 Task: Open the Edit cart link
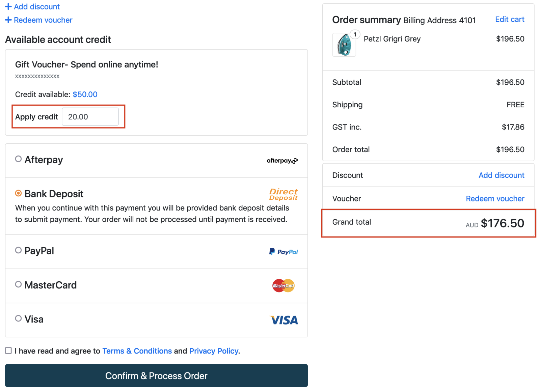[509, 20]
